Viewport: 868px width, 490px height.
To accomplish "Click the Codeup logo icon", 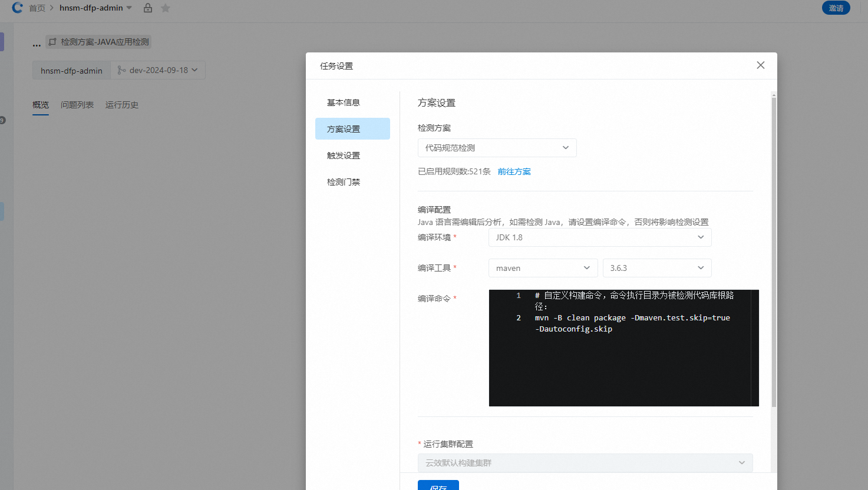I will click(18, 8).
